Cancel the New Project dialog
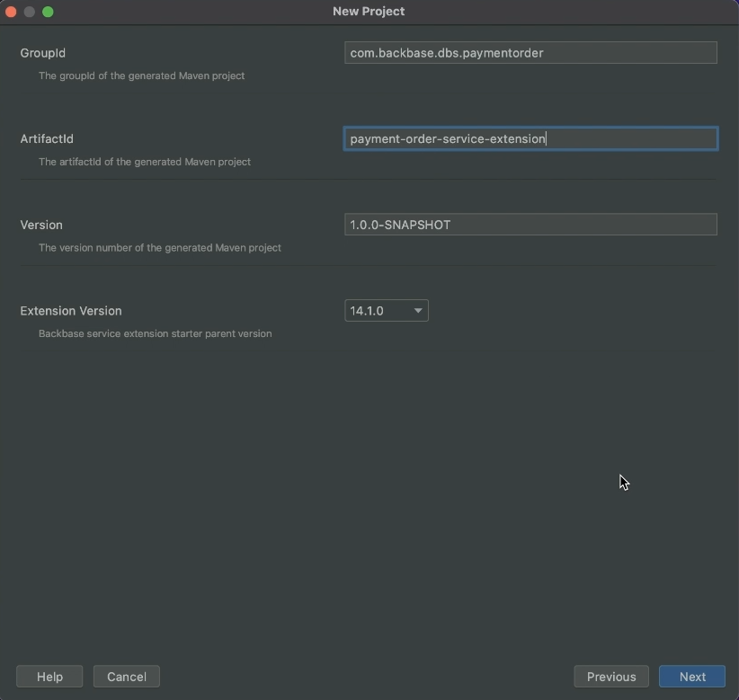Viewport: 739px width, 700px height. pos(126,677)
